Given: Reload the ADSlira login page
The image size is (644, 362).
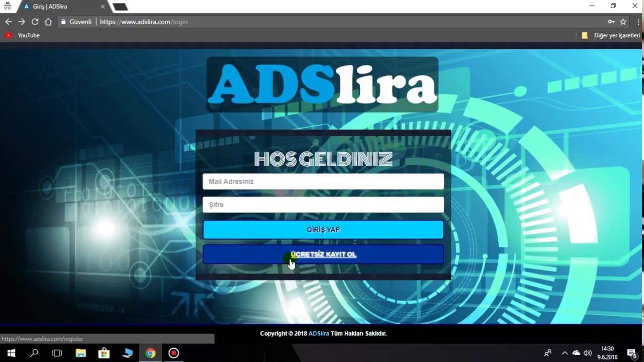Looking at the screenshot, I should 35,22.
